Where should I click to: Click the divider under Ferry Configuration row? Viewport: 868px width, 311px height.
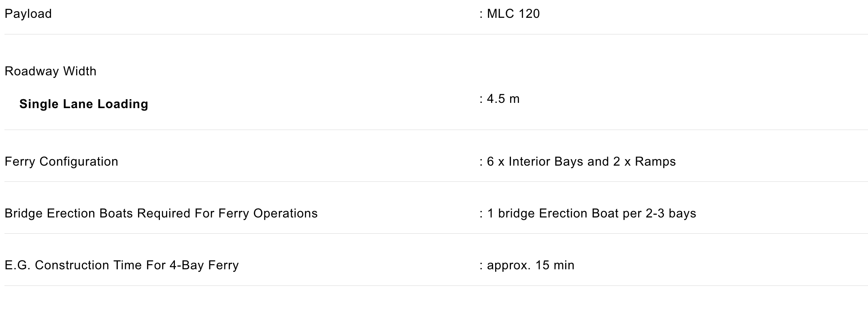[436, 182]
